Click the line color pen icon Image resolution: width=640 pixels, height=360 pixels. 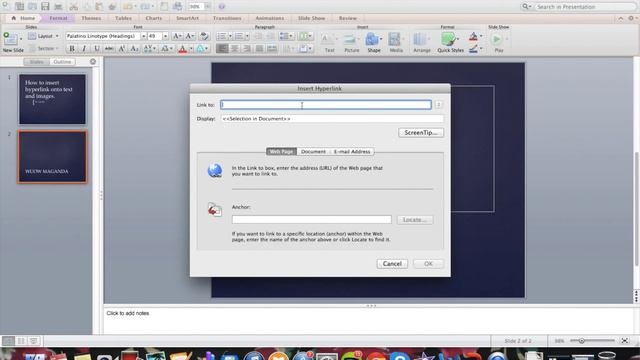tap(473, 49)
